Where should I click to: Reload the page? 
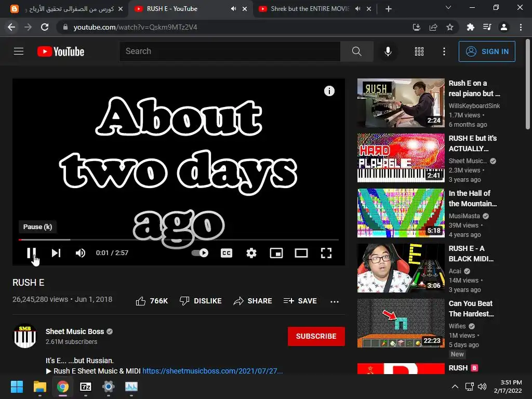[45, 27]
